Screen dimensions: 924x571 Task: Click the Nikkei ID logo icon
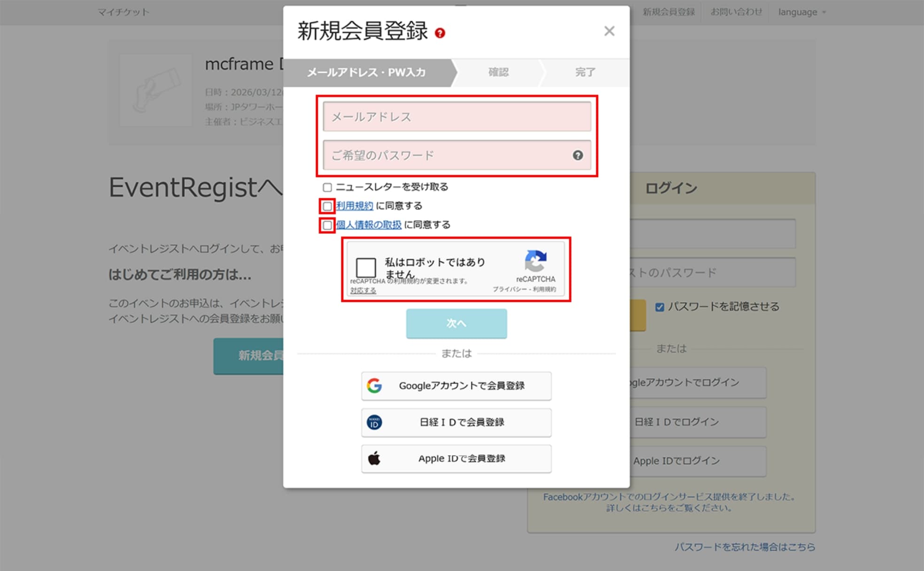pos(374,422)
